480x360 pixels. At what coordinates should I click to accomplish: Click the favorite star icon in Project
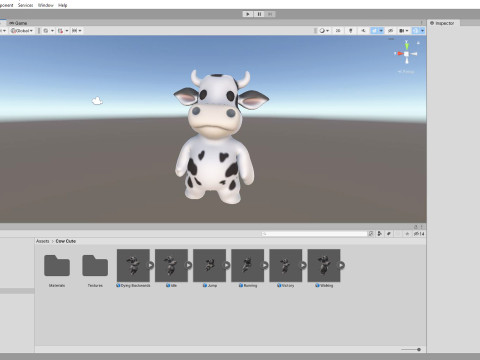click(x=407, y=234)
